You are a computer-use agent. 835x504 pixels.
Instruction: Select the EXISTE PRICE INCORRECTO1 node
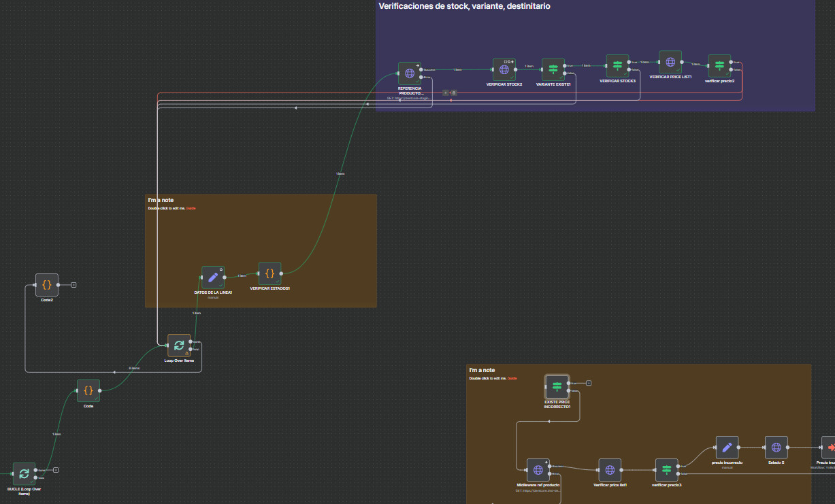[x=557, y=386]
